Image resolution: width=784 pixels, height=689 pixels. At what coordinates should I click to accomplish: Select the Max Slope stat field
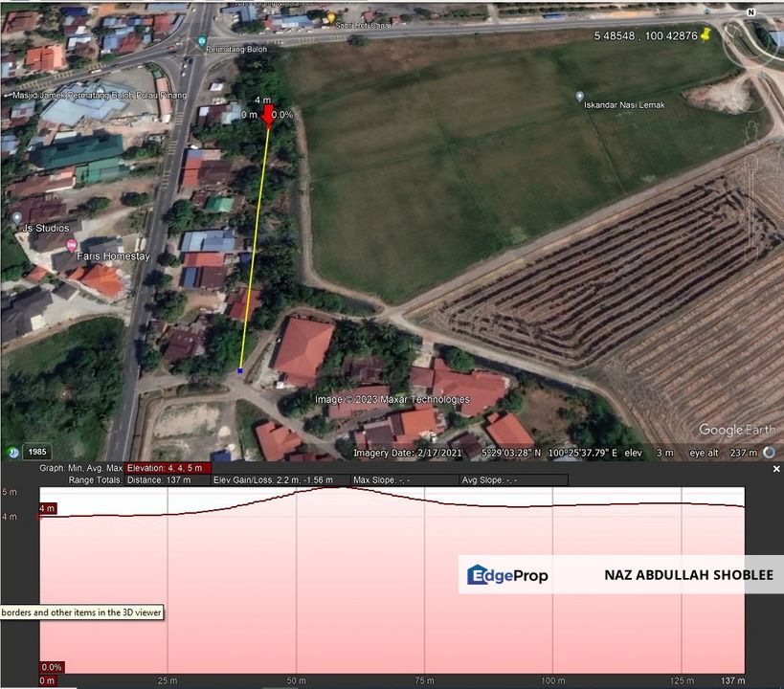click(383, 481)
